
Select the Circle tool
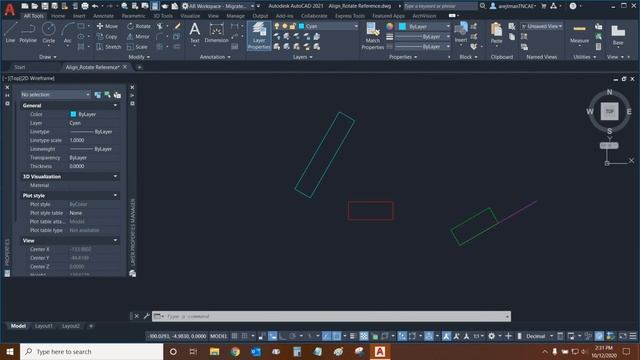49,33
